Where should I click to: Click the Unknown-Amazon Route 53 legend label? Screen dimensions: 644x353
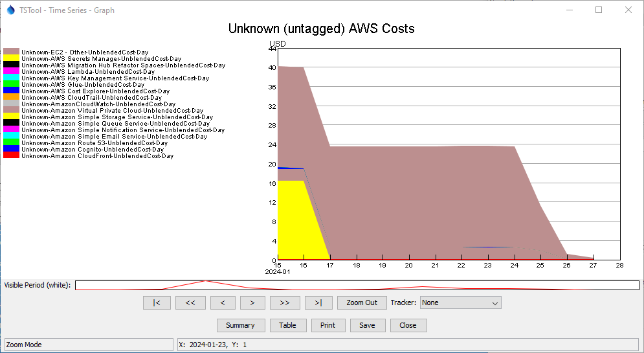(94, 143)
